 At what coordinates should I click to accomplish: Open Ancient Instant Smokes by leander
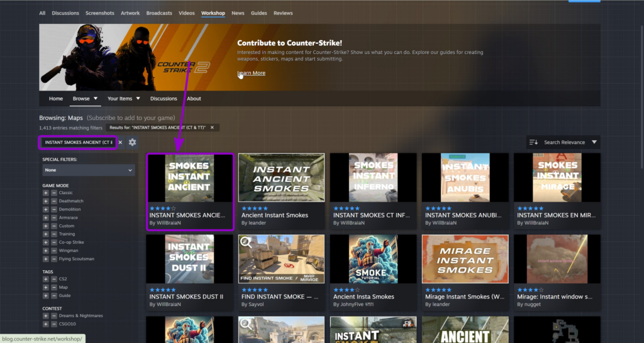click(x=281, y=191)
